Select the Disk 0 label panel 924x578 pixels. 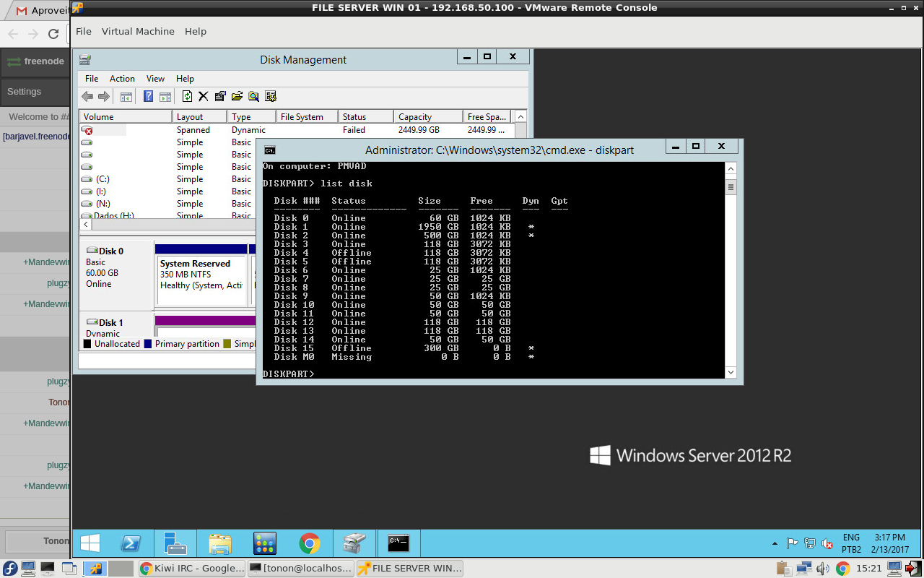coord(116,275)
